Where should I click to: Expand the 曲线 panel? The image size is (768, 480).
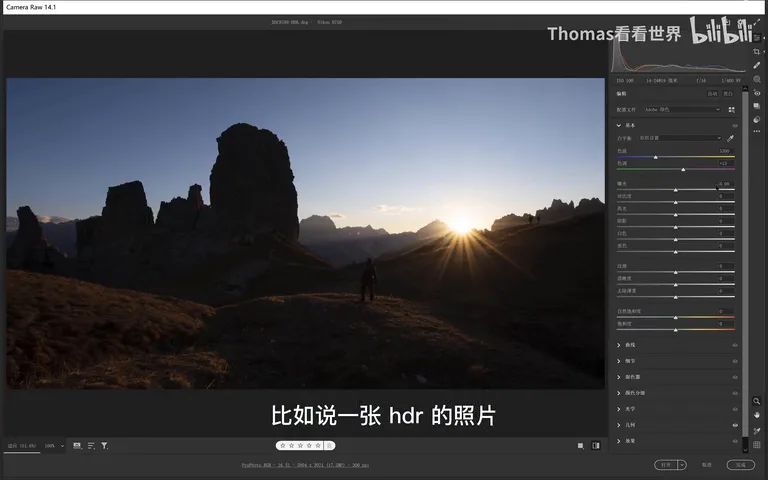point(619,345)
